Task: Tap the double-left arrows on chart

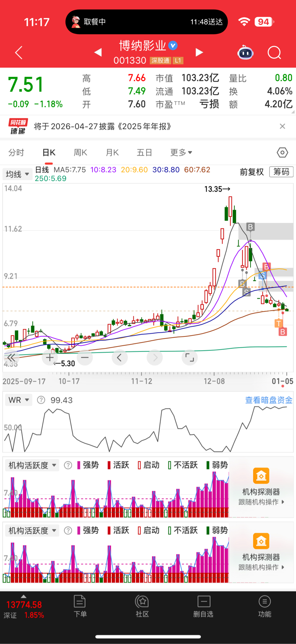Action: point(11,358)
